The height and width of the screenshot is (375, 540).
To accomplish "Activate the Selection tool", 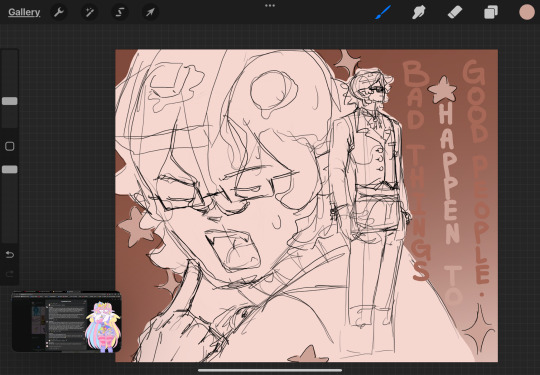I will (x=120, y=13).
